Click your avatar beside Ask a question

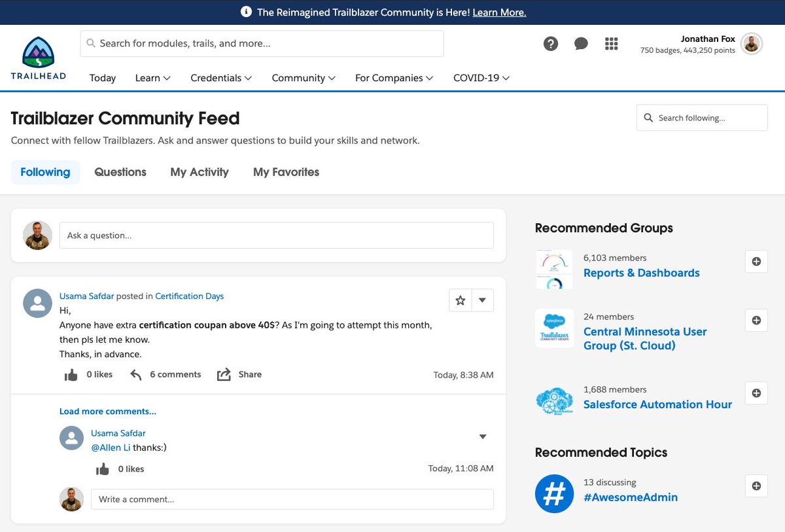pyautogui.click(x=37, y=235)
